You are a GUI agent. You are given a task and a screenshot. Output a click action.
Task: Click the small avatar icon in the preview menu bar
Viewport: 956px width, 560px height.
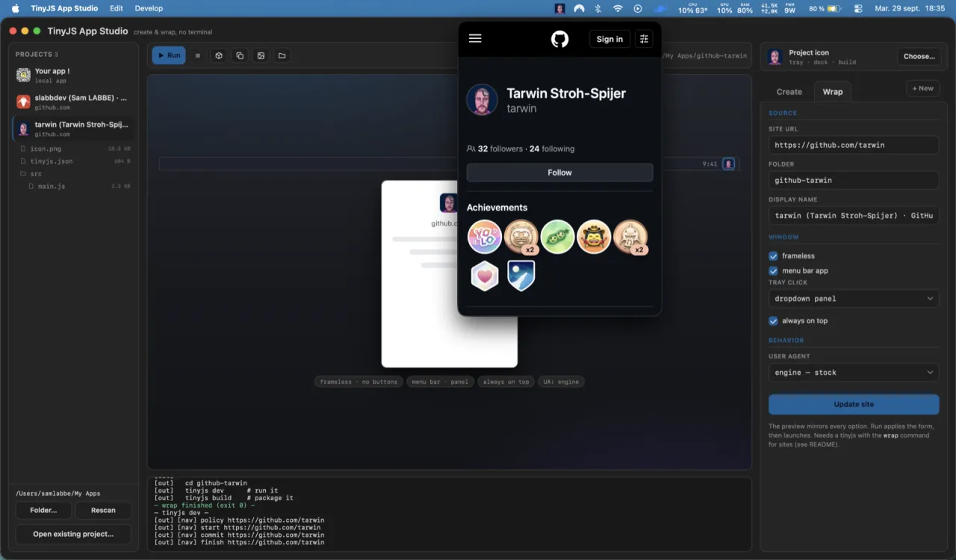pos(728,164)
